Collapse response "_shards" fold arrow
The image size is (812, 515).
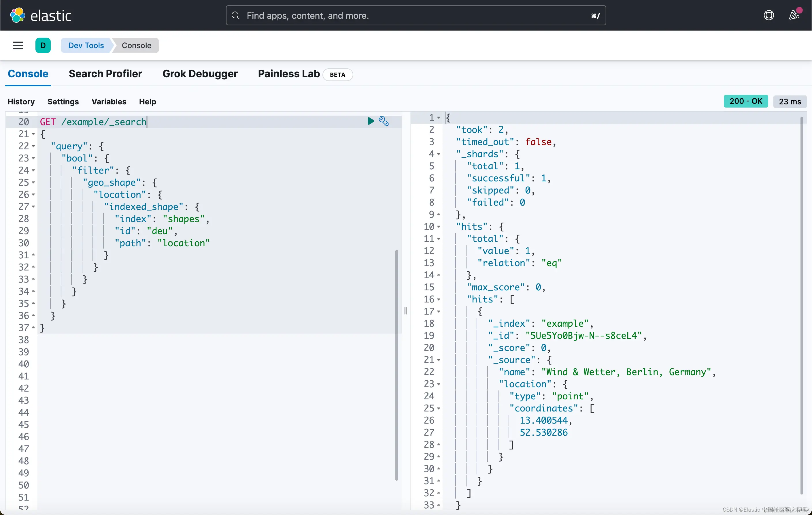[x=439, y=154]
